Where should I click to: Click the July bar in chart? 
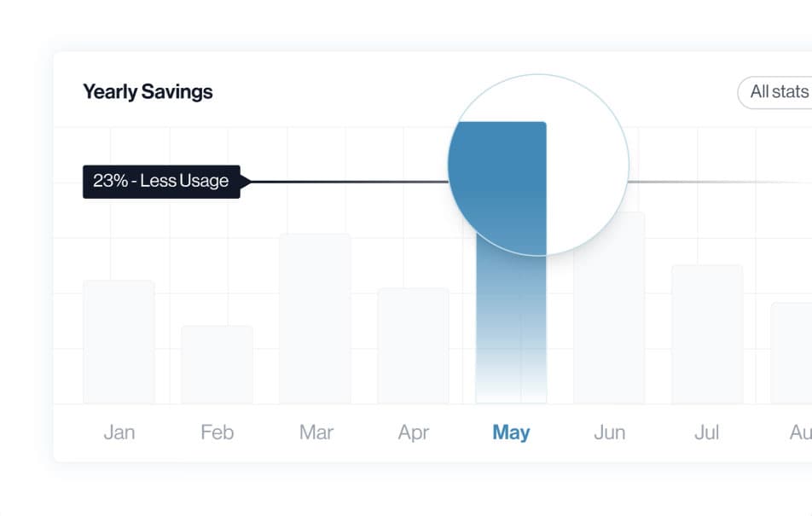[x=707, y=334]
